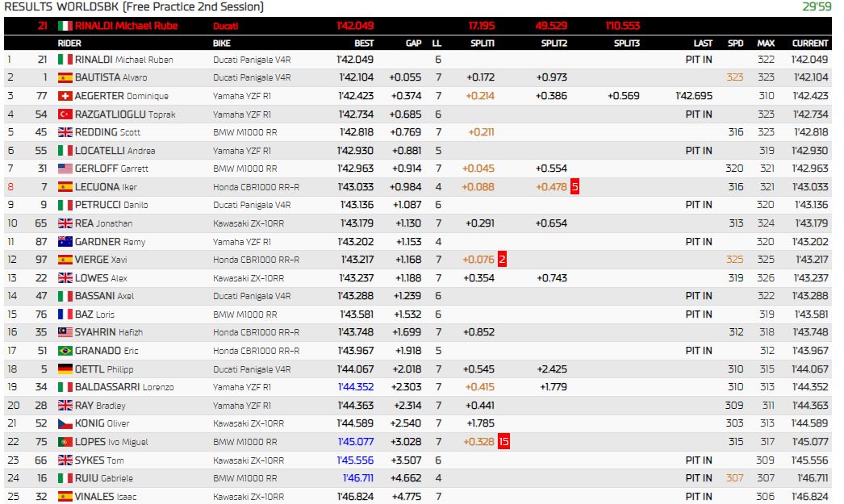Select rider name AEGERTER Dominique
The image size is (844, 504).
tap(122, 96)
